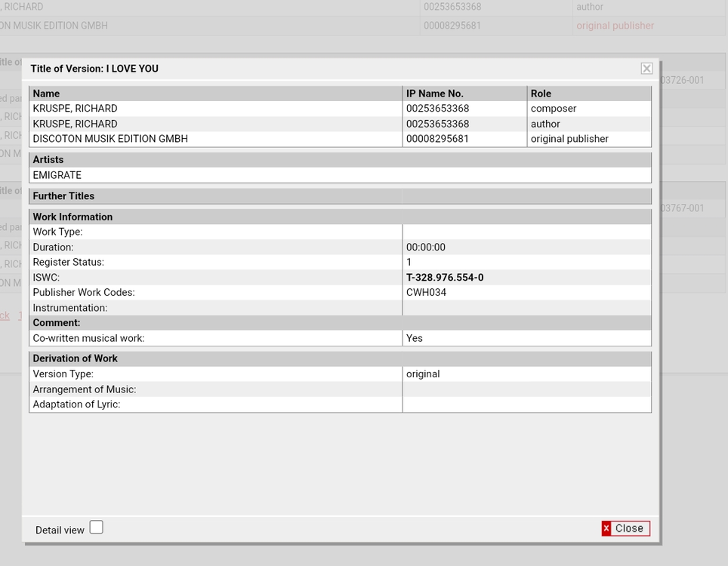Click the Arrangement of Music label
The width and height of the screenshot is (728, 566).
85,389
